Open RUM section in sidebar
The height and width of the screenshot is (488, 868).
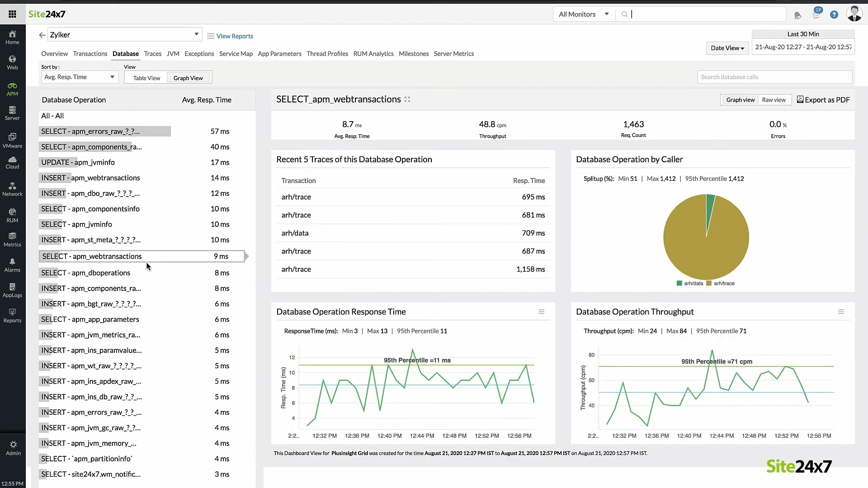(x=12, y=216)
